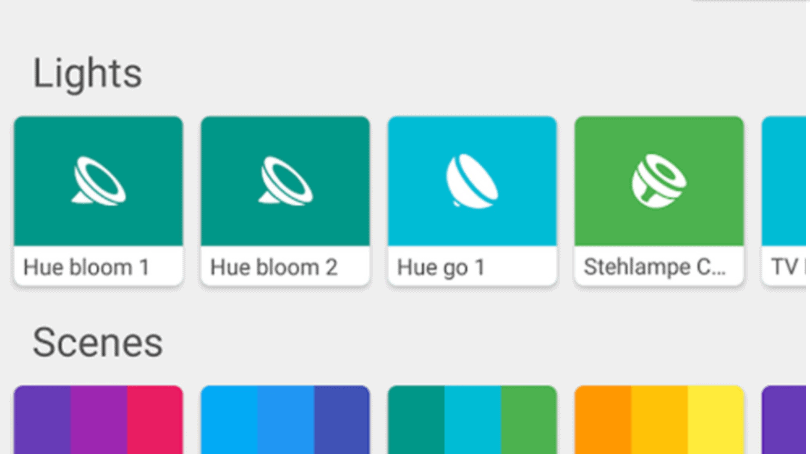Click the "Scenes" section heading
The height and width of the screenshot is (474, 810).
point(97,343)
